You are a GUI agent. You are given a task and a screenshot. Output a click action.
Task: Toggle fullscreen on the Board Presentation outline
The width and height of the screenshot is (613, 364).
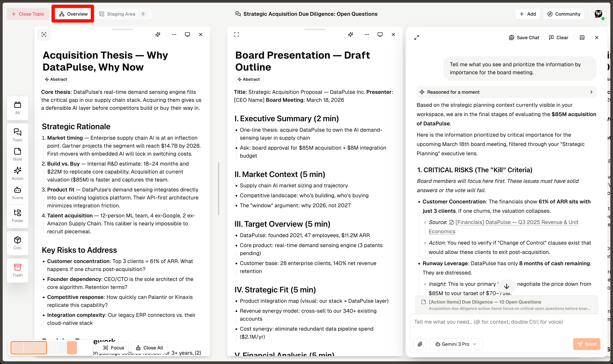236,35
